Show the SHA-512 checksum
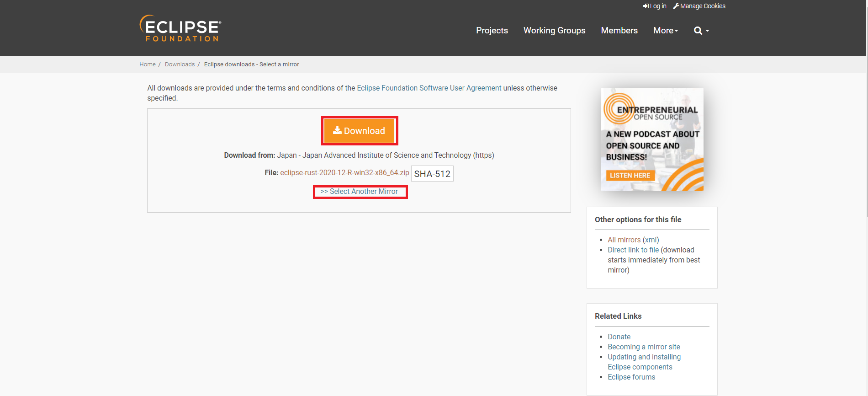The image size is (868, 396). 432,174
